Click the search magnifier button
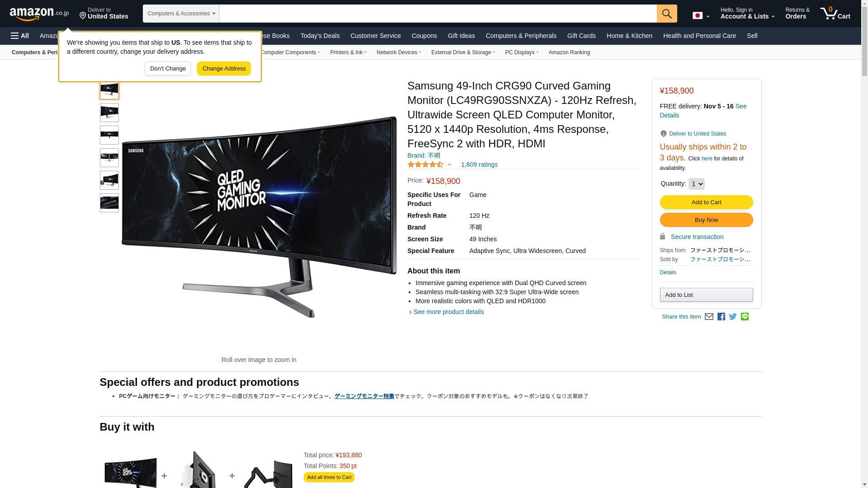The width and height of the screenshot is (868, 488). pyautogui.click(x=667, y=14)
